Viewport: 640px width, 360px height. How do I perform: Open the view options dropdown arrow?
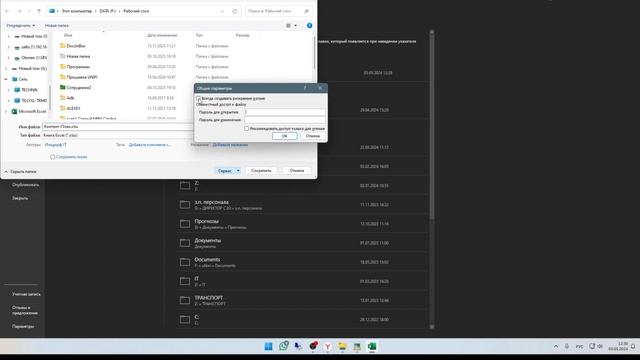point(296,25)
